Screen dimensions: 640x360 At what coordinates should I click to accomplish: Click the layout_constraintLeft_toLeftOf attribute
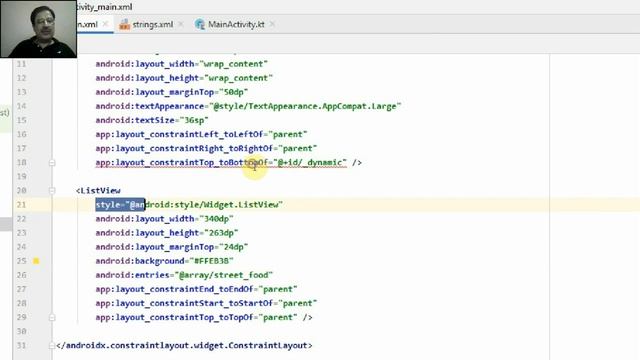(x=189, y=134)
